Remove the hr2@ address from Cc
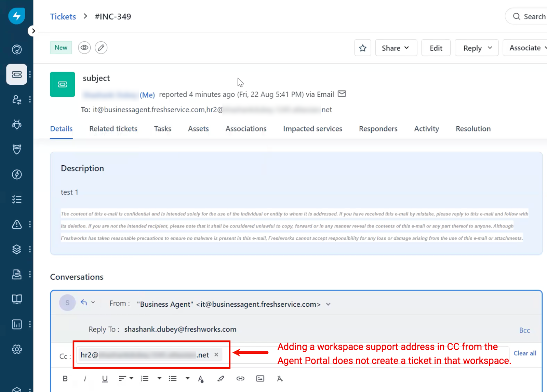Viewport: 547px width, 392px height. (216, 354)
